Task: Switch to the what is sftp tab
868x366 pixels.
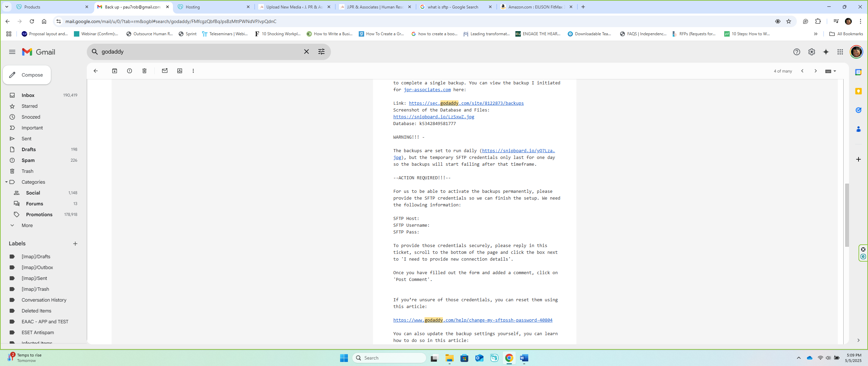Action: point(456,7)
